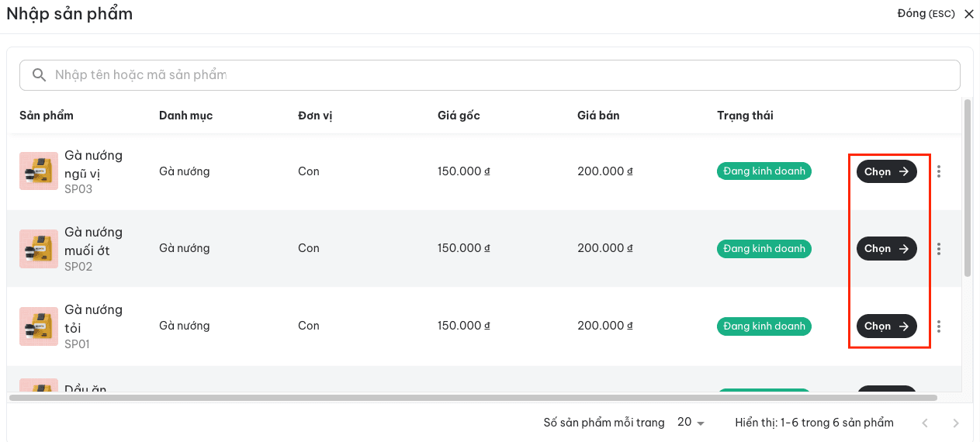Open more options for Gà nướng muối ớt
The width and height of the screenshot is (980, 442).
click(x=939, y=249)
